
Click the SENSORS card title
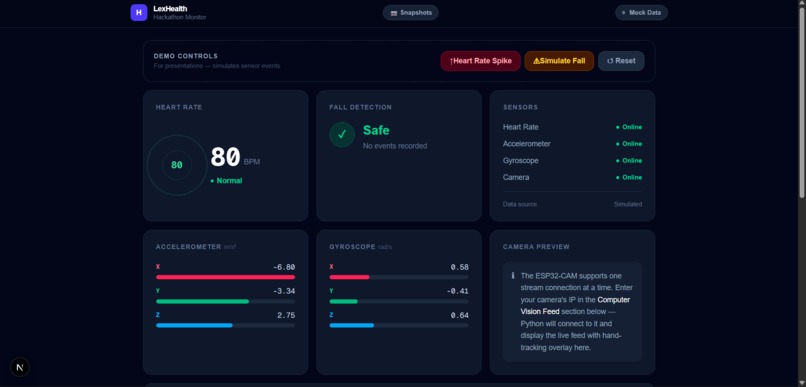pyautogui.click(x=520, y=107)
